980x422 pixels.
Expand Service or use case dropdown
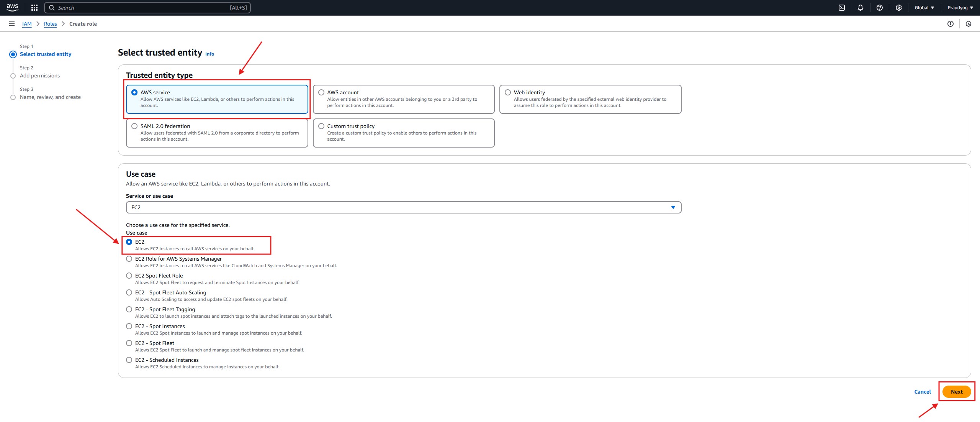[x=403, y=207]
